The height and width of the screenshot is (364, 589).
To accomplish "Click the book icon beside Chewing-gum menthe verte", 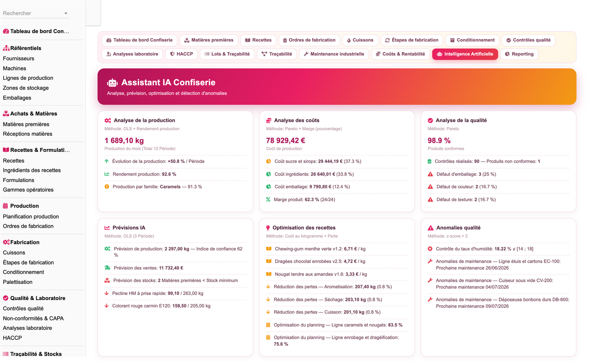I will (269, 249).
